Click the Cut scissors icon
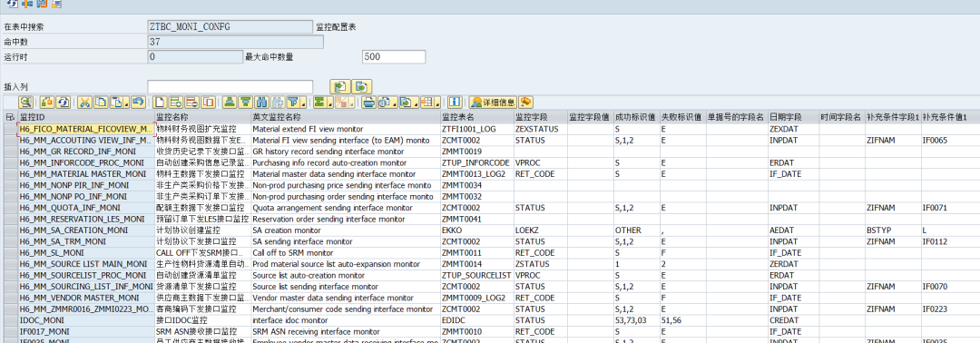This screenshot has width=980, height=343. coord(84,102)
